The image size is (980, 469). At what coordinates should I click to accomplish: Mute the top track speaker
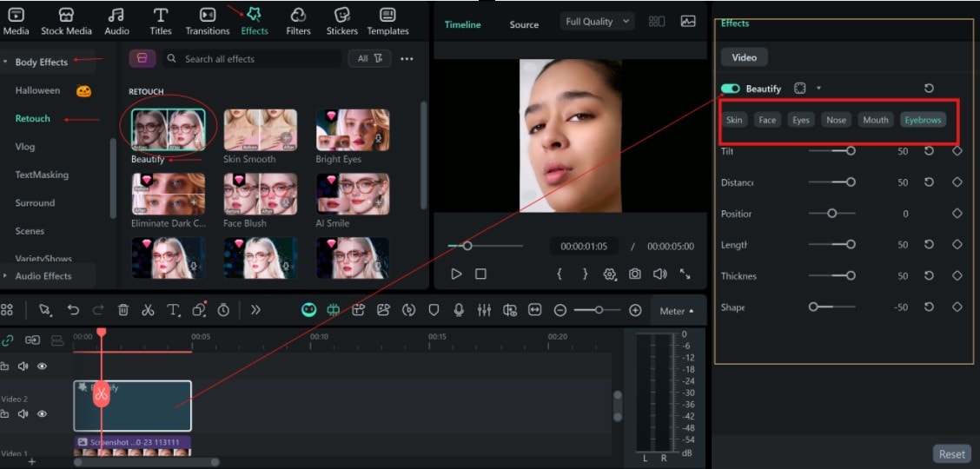(x=23, y=366)
